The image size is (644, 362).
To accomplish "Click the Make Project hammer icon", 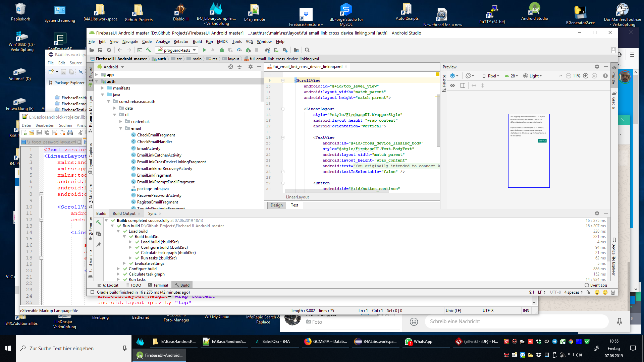I will (149, 50).
